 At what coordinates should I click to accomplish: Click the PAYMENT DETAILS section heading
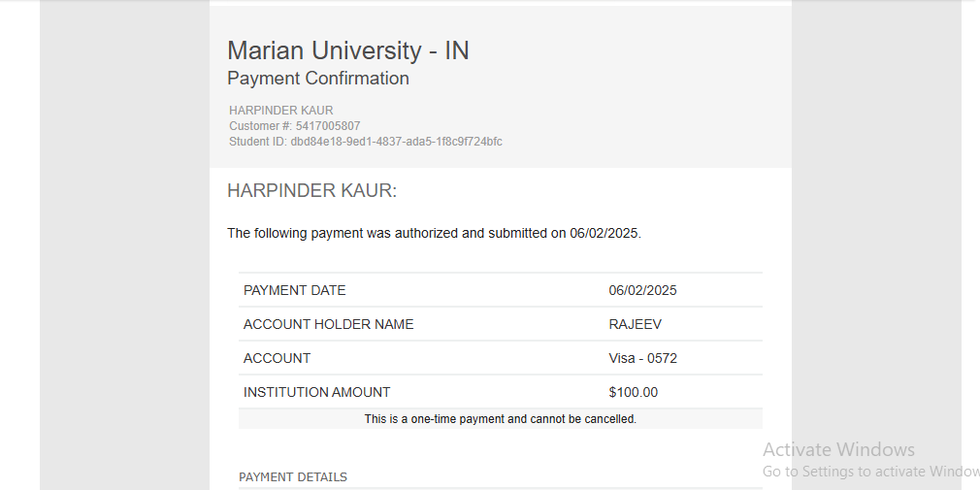292,476
